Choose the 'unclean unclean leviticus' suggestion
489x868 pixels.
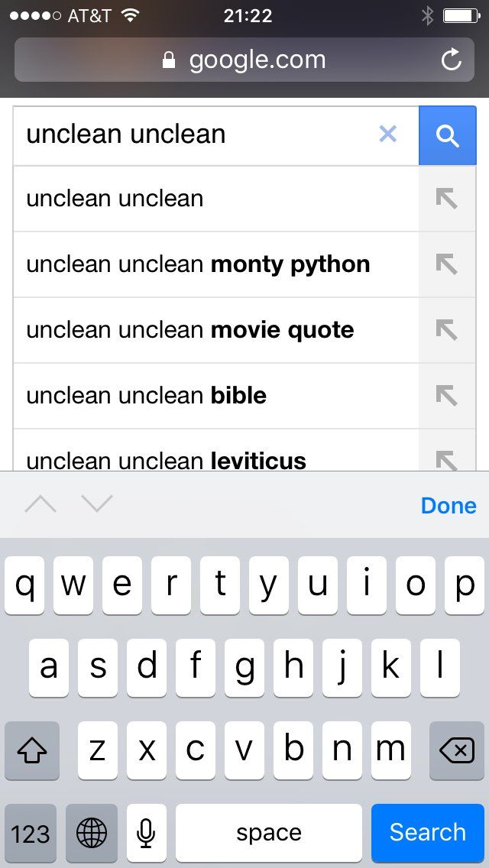[x=167, y=460]
